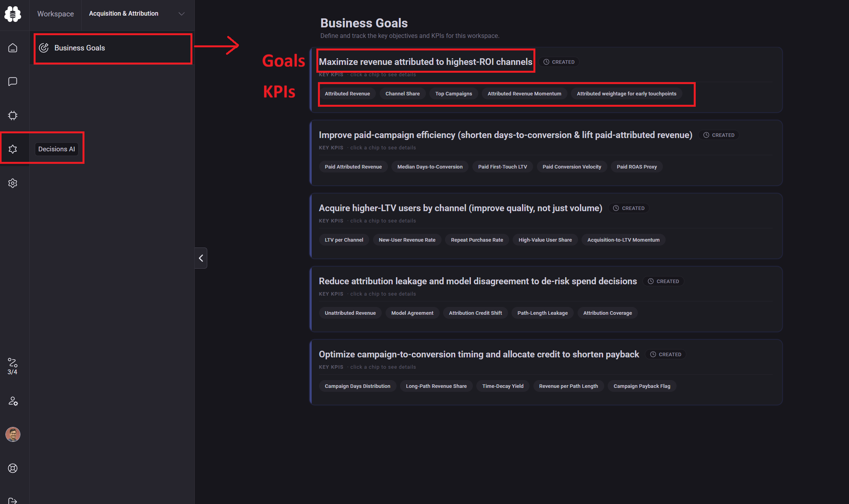The height and width of the screenshot is (504, 849).
Task: Open the chat bubble sidebar icon
Action: tap(13, 81)
